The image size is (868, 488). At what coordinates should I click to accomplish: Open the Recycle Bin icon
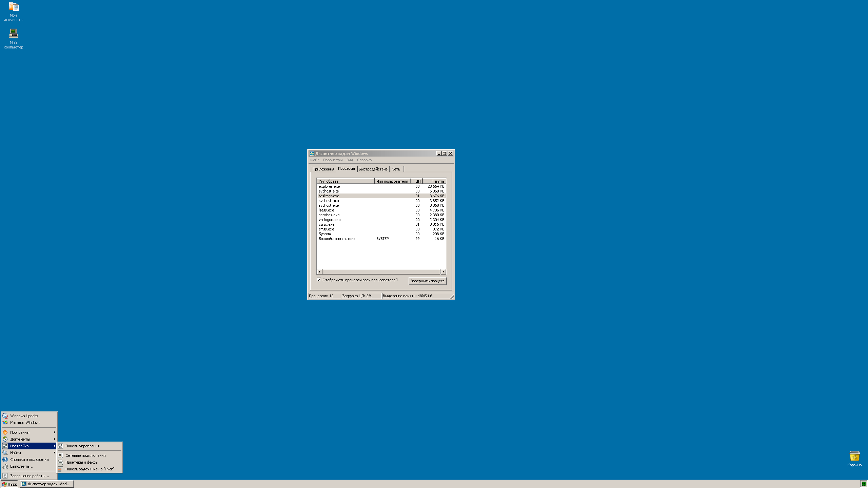coord(854,456)
